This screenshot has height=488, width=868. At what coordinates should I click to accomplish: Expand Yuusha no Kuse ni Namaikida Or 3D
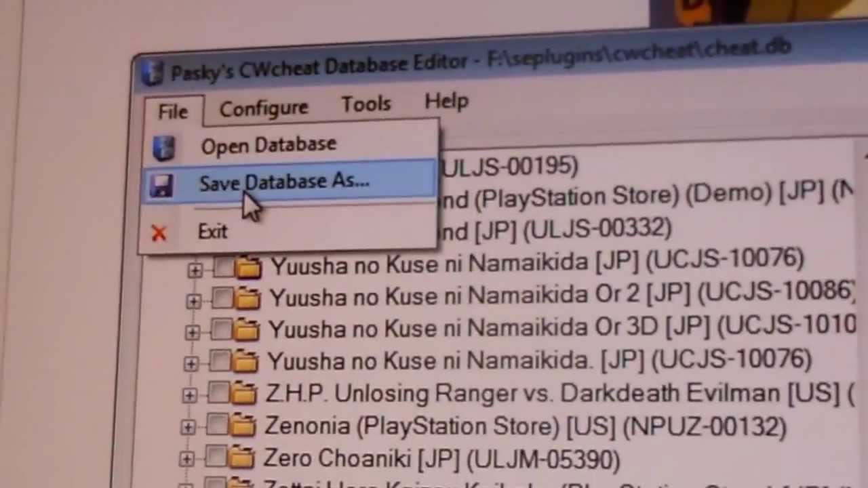pyautogui.click(x=192, y=332)
